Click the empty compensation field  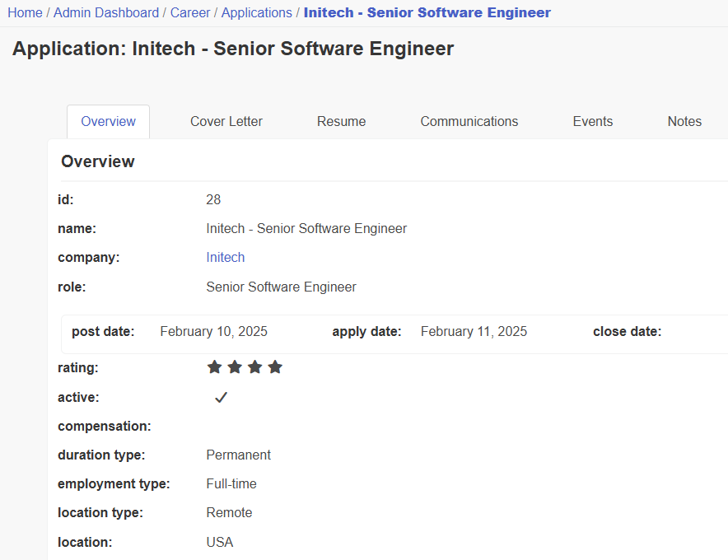(247, 426)
